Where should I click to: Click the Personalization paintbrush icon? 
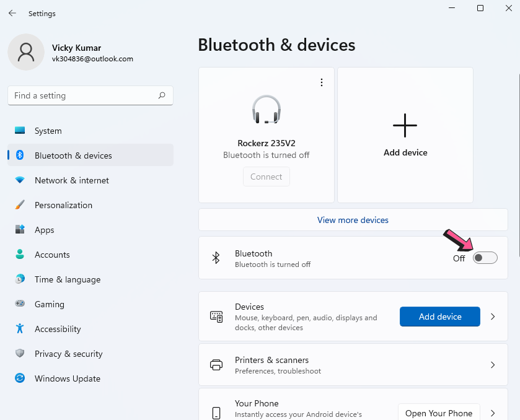20,204
